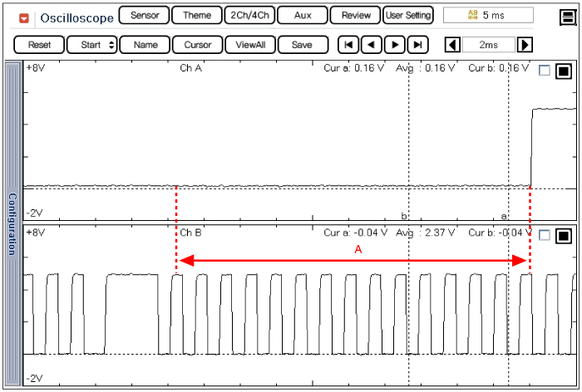Click the 2ms time base field
This screenshot has width=582, height=392.
coord(489,45)
